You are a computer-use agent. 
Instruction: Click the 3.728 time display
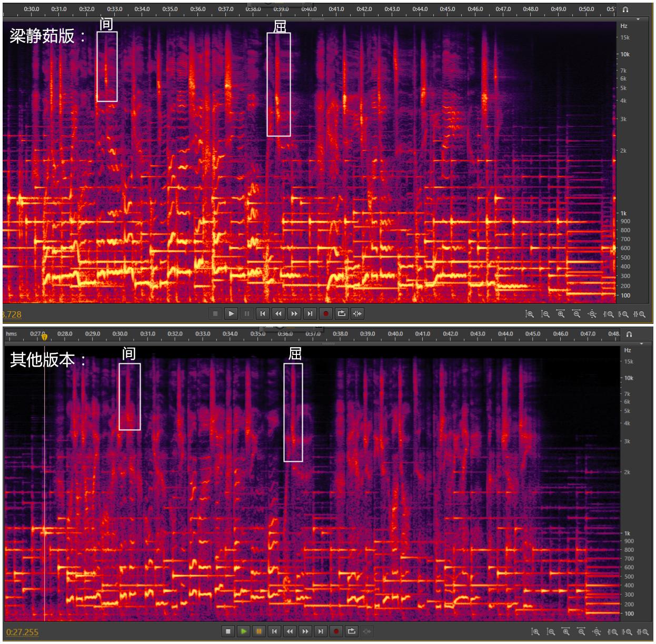pyautogui.click(x=12, y=314)
